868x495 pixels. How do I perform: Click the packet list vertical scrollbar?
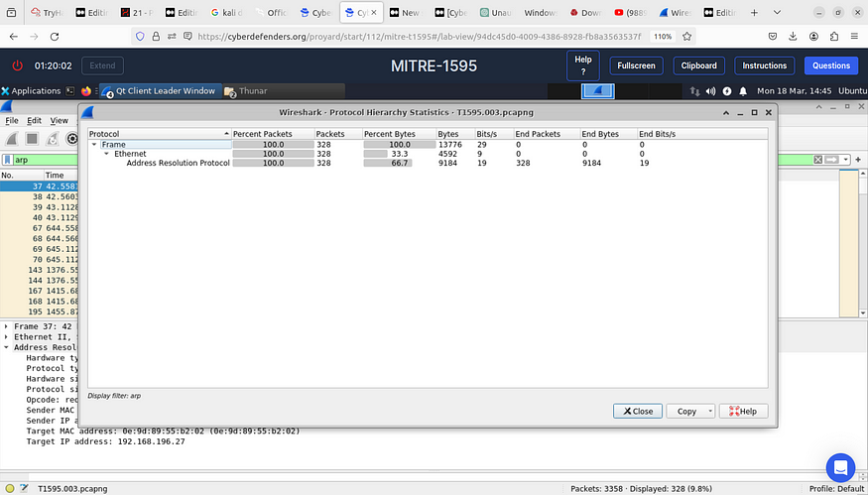863,244
